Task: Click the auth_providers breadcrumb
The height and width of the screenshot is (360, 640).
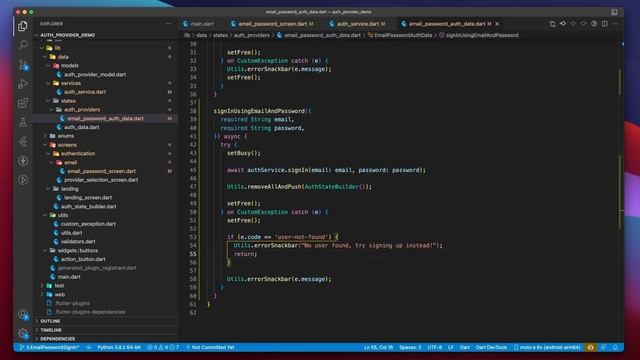Action: coord(252,35)
